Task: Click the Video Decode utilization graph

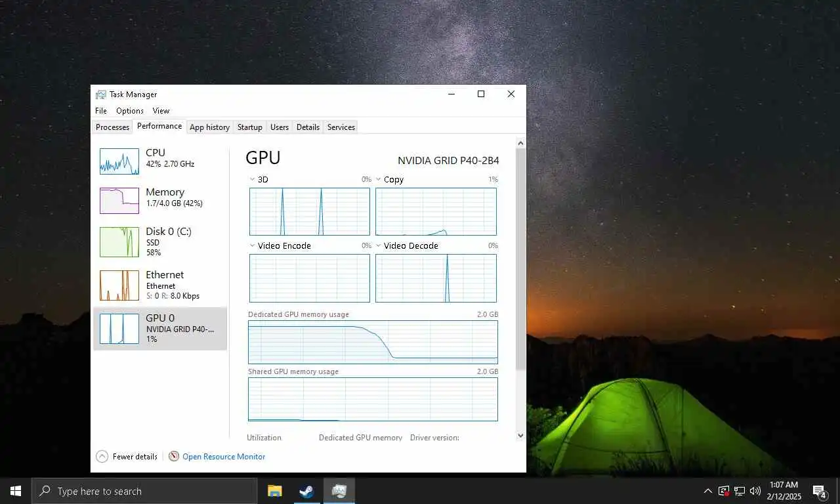Action: point(436,278)
